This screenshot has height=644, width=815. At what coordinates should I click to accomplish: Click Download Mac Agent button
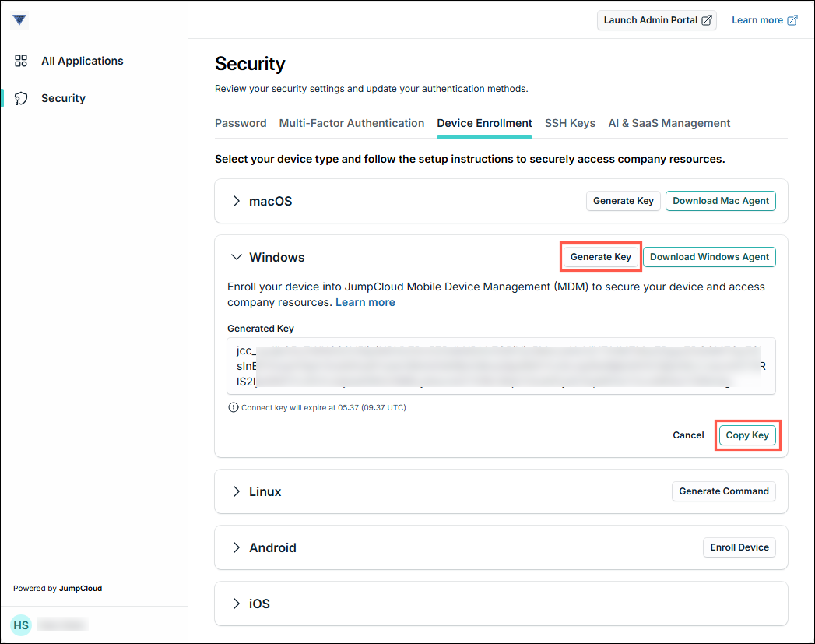720,201
